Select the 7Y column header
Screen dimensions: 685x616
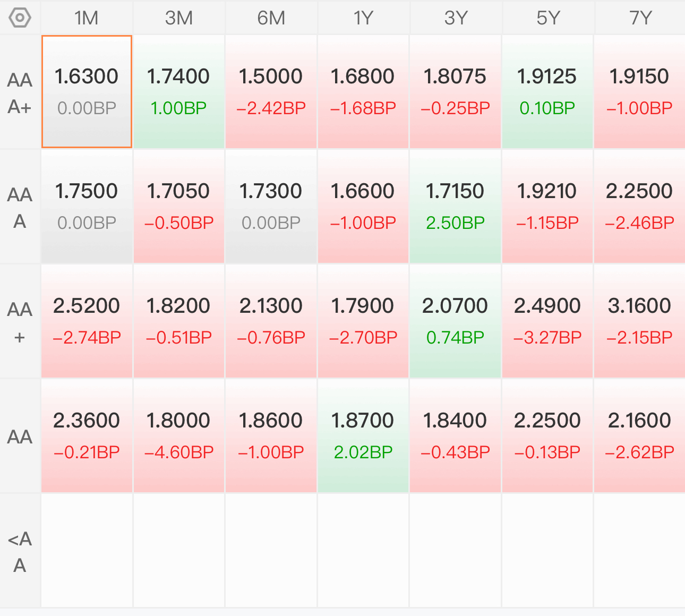(640, 18)
